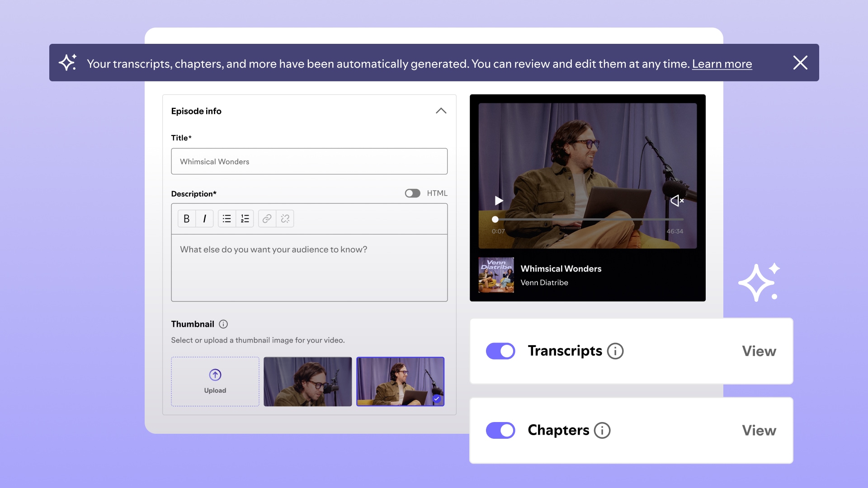868x488 pixels.
Task: Insert a numbered list in description
Action: 245,219
